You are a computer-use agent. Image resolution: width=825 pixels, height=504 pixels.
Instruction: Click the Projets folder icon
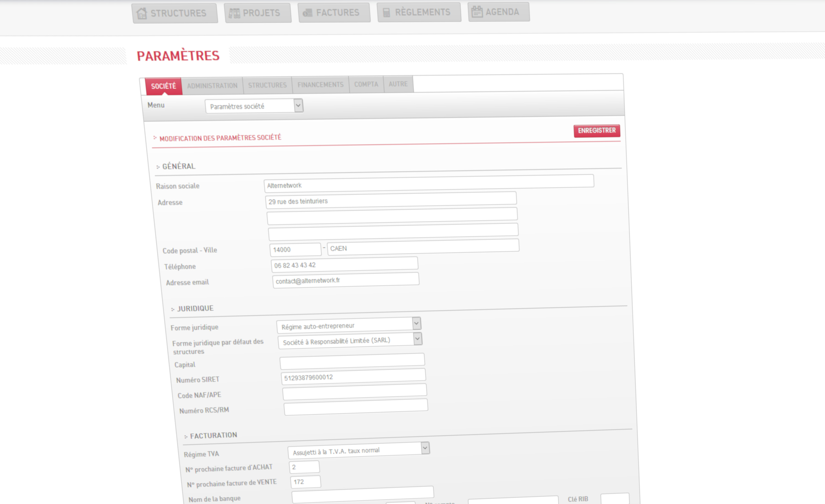[x=234, y=13]
